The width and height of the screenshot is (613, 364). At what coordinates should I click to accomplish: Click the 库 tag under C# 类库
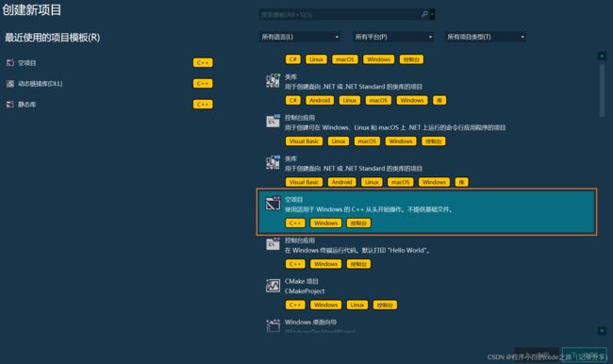439,100
